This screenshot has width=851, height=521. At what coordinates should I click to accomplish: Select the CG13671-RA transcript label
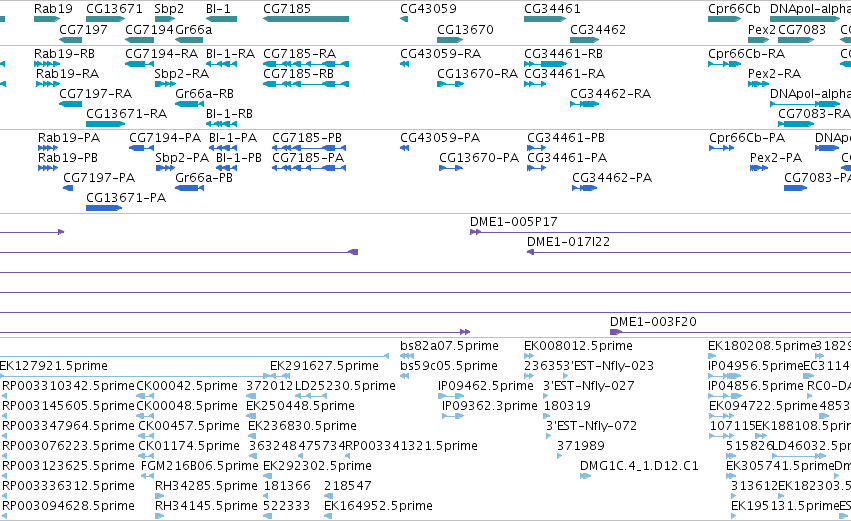(x=126, y=114)
